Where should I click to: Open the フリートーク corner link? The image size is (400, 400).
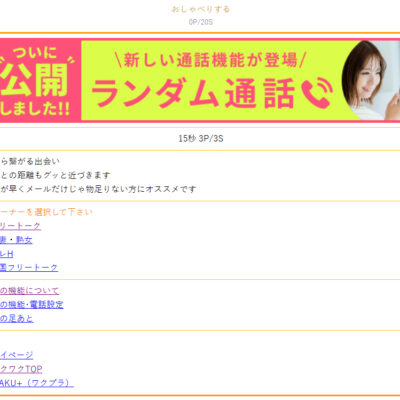[x=20, y=226]
